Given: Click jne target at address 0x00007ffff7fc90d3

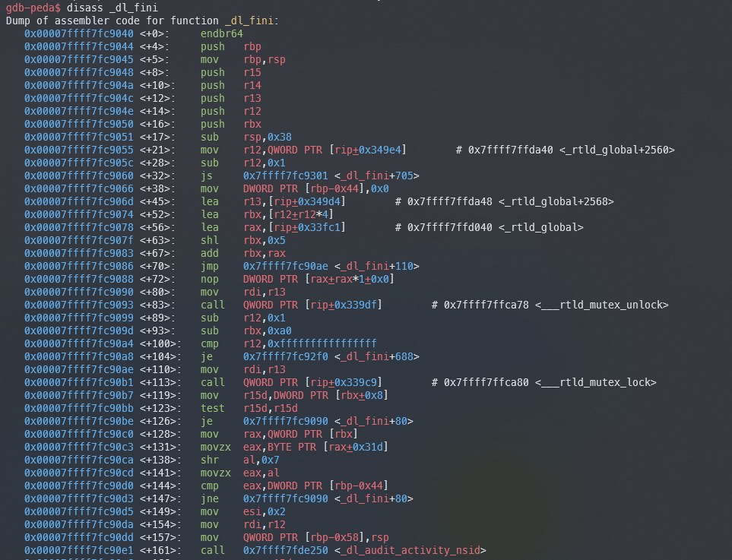Looking at the screenshot, I should (x=328, y=498).
